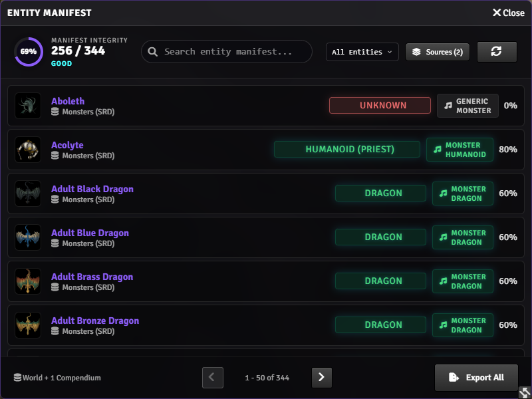Click the magnifier search icon
Screen dimensions: 532x399
point(153,52)
